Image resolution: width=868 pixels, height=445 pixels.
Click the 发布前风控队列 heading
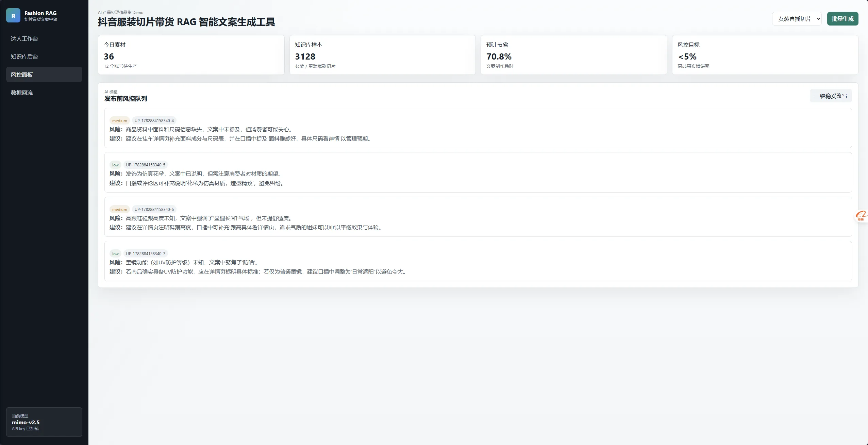click(126, 99)
